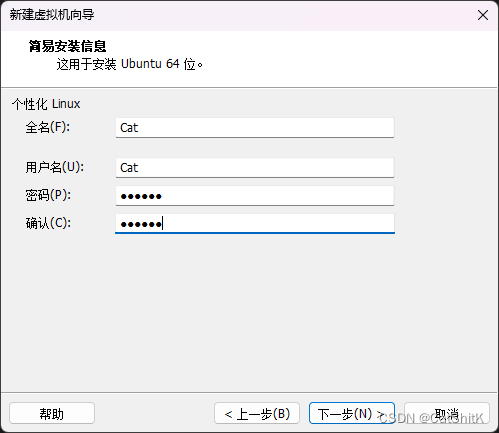Select the 密码(P): label

[48, 195]
